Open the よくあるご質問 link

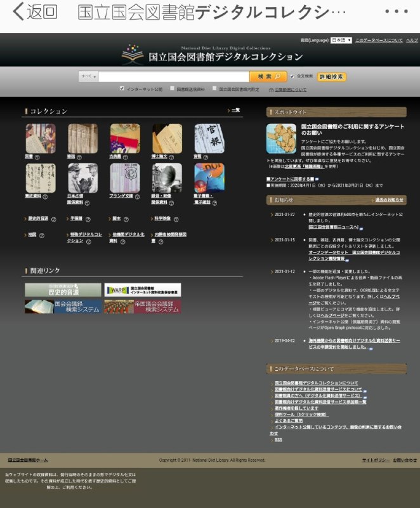(x=289, y=421)
